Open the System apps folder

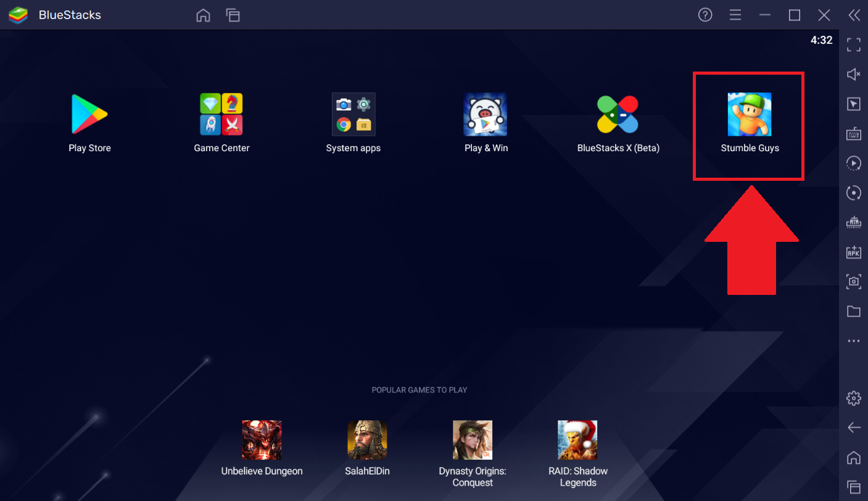pyautogui.click(x=353, y=115)
